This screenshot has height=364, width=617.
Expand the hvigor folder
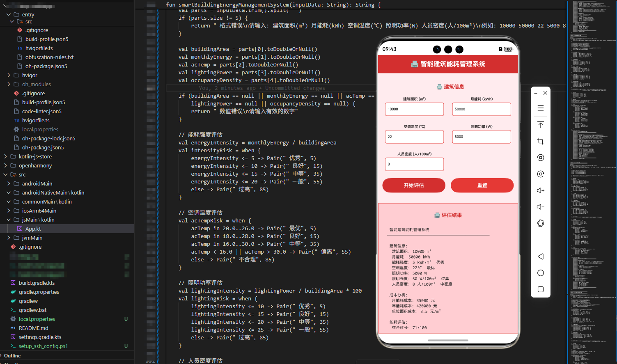click(x=9, y=75)
